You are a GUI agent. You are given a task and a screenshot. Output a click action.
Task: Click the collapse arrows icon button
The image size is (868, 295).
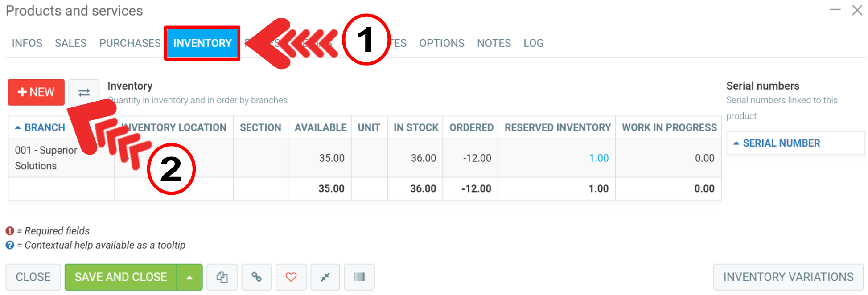(325, 277)
